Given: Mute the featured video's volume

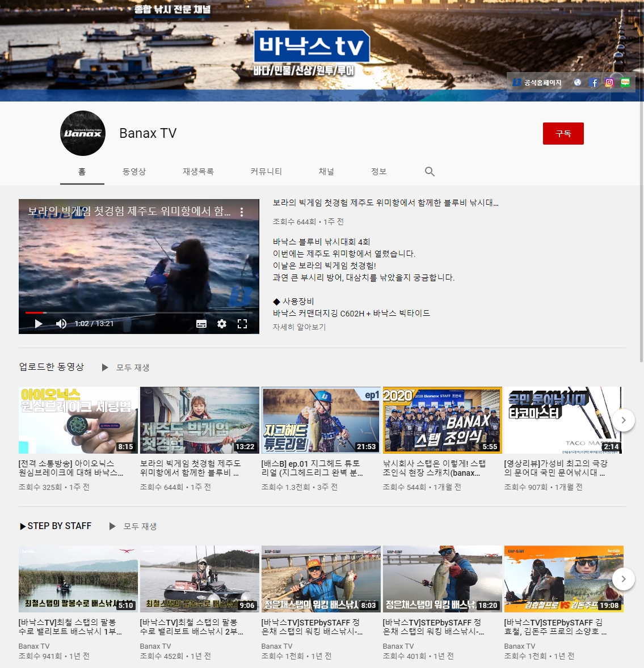Looking at the screenshot, I should coord(61,324).
